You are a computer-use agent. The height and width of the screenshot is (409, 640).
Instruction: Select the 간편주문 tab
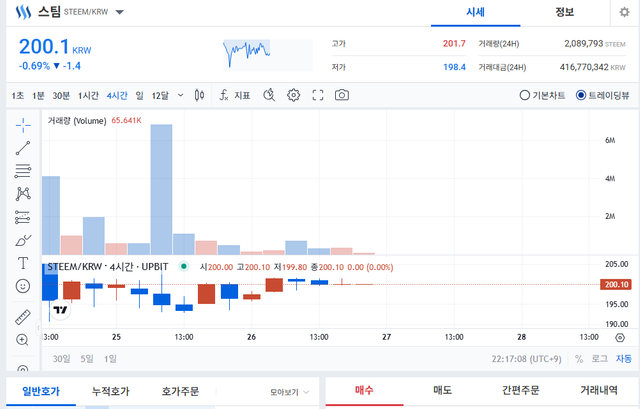pyautogui.click(x=520, y=391)
